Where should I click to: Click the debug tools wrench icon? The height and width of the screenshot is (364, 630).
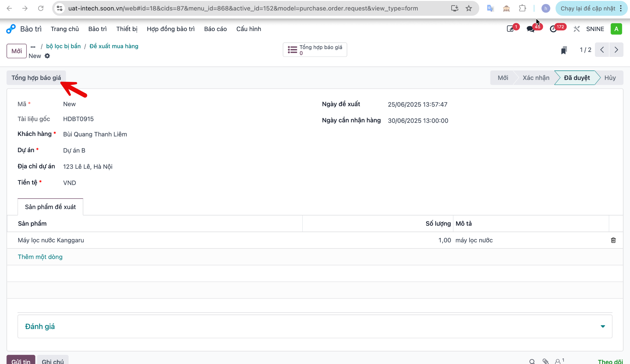click(x=576, y=29)
